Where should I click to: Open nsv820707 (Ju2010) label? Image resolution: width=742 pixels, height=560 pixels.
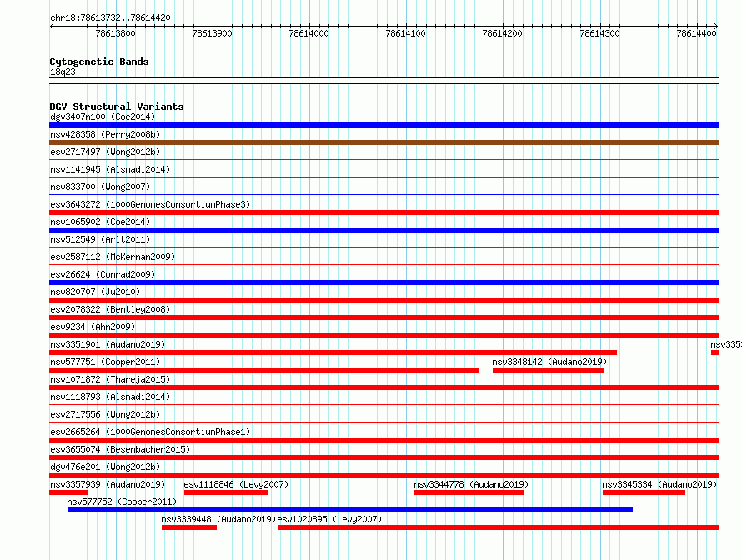coord(95,292)
